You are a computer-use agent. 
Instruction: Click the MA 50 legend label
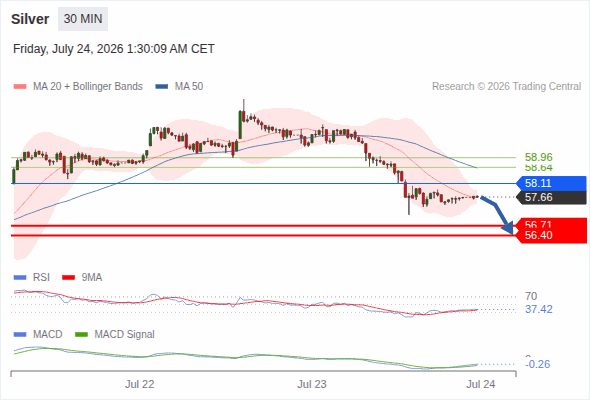(189, 87)
